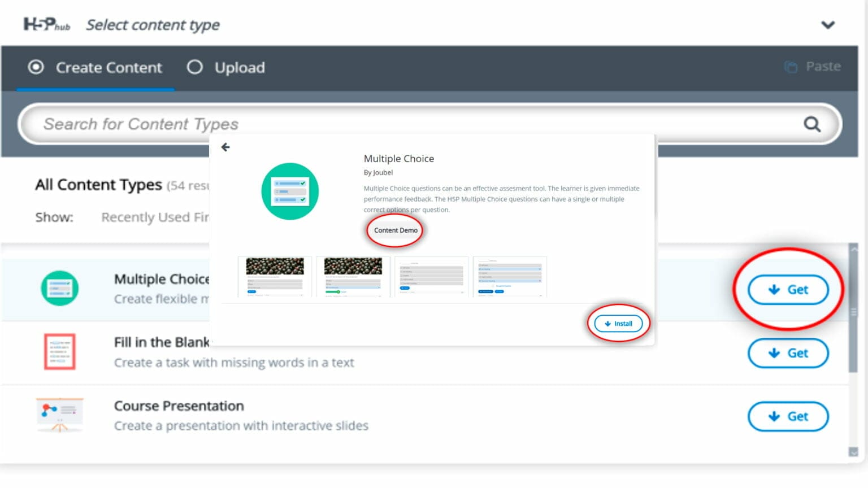The height and width of the screenshot is (488, 868).
Task: Get the Multiple Choice content type
Action: tap(789, 289)
